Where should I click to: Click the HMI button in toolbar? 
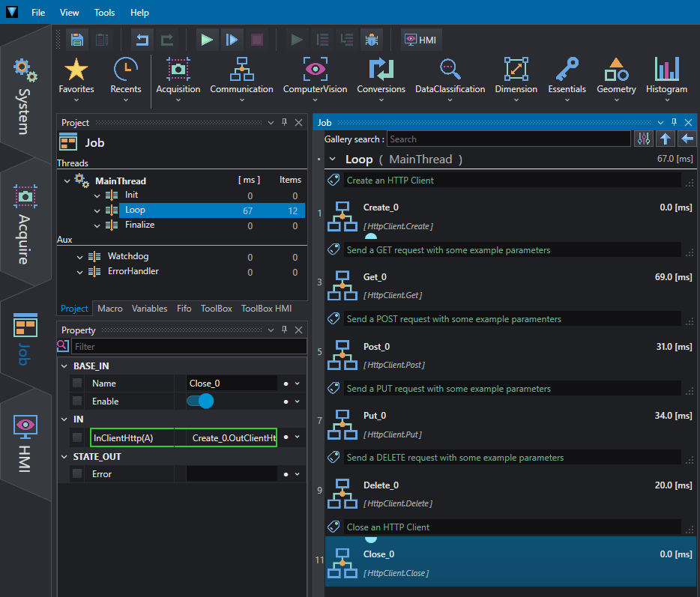click(421, 40)
